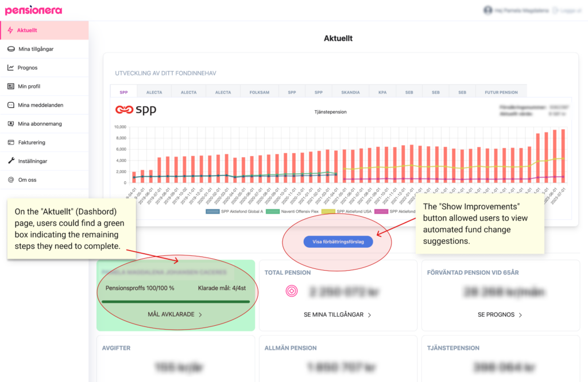Click the TJÄNSTEPENSION card heading
588x382 pixels.
click(453, 348)
